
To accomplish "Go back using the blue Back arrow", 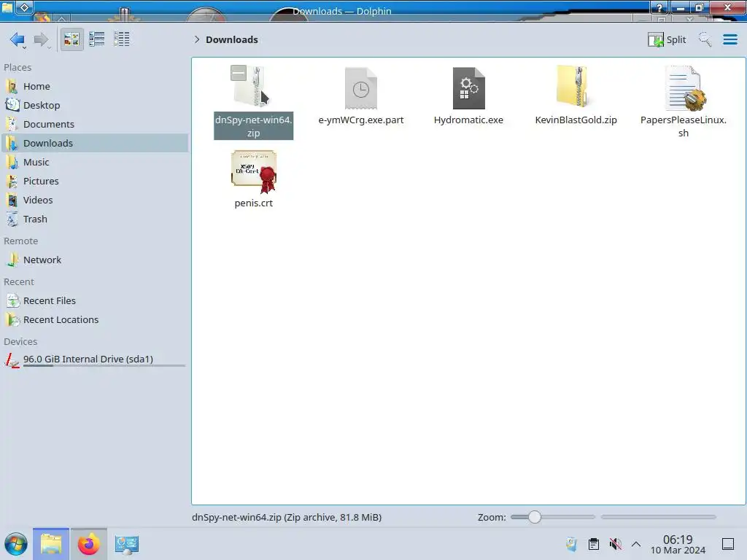I will pos(18,39).
